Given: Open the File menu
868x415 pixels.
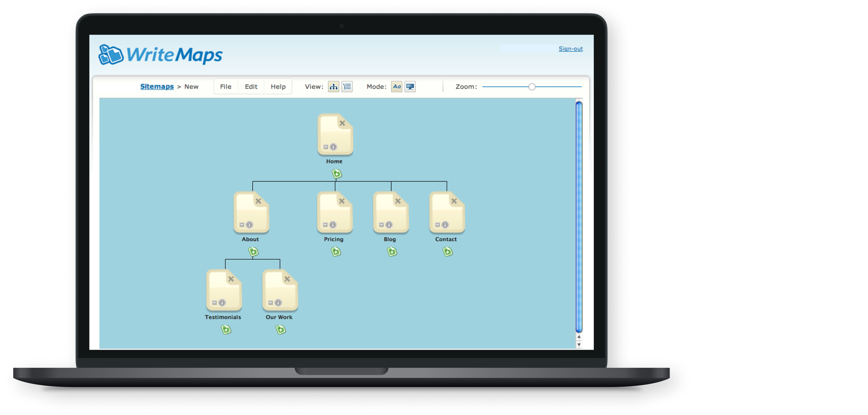Looking at the screenshot, I should 226,87.
